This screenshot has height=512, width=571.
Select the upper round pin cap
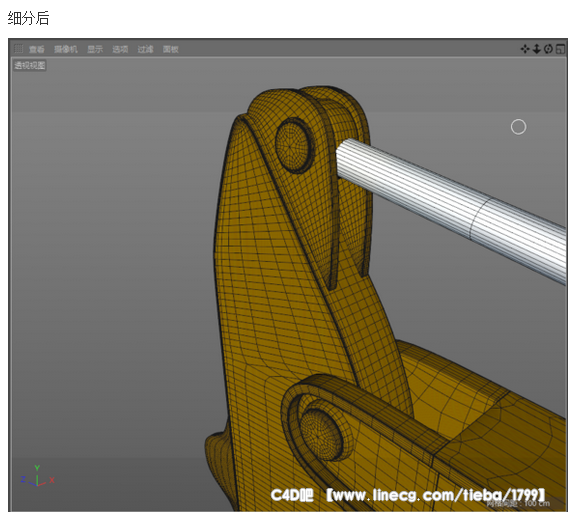tap(294, 145)
